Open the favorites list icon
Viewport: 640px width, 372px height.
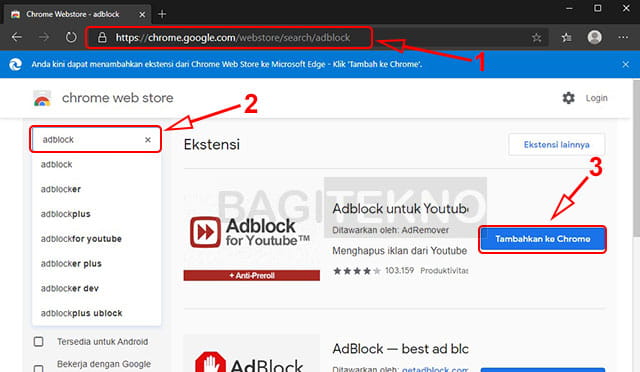click(566, 38)
